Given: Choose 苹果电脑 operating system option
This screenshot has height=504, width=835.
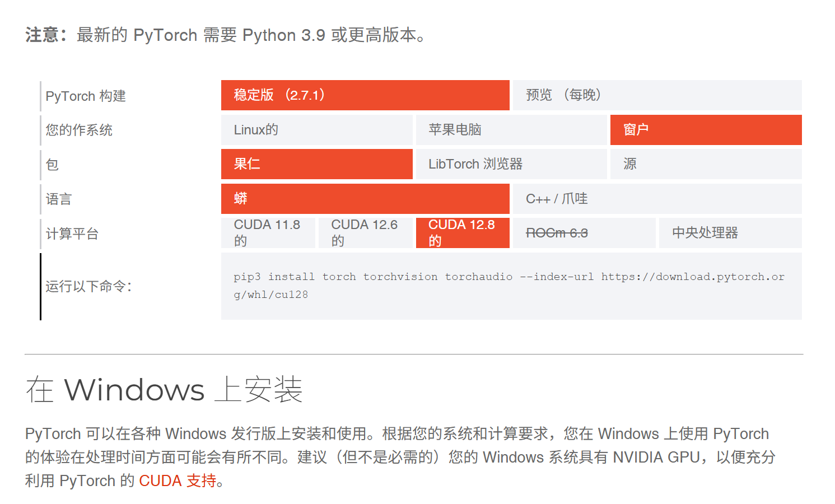Looking at the screenshot, I should (511, 130).
